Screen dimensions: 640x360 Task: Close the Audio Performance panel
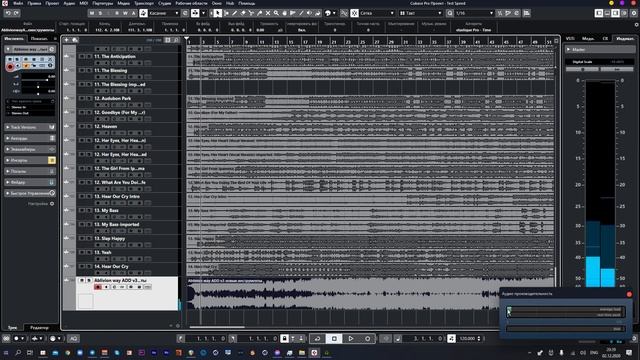629,294
